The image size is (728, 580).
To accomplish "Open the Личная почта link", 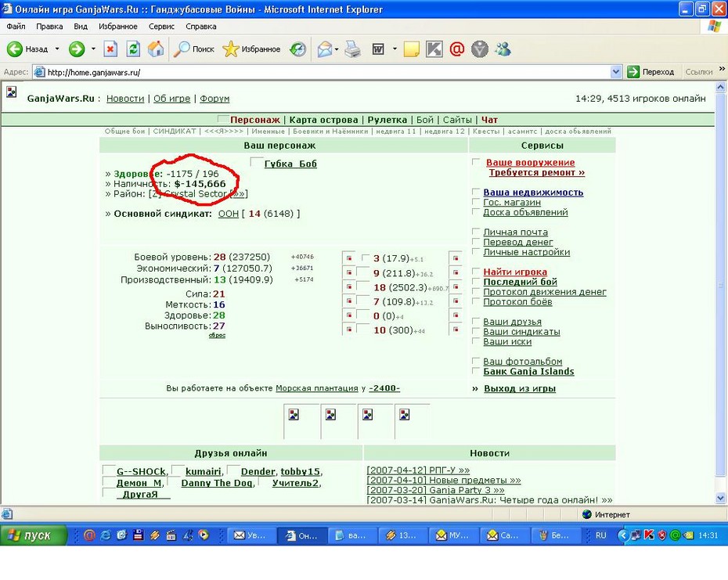I will coord(515,232).
